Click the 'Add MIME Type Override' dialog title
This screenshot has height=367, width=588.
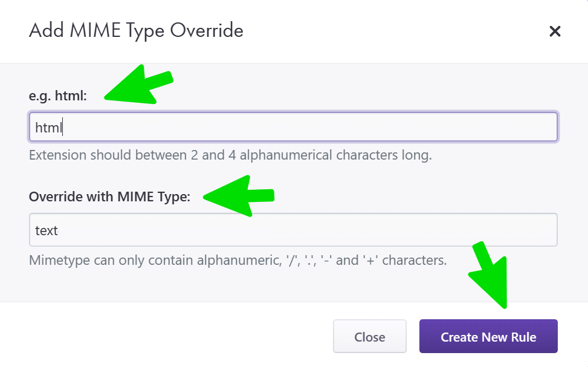[136, 30]
